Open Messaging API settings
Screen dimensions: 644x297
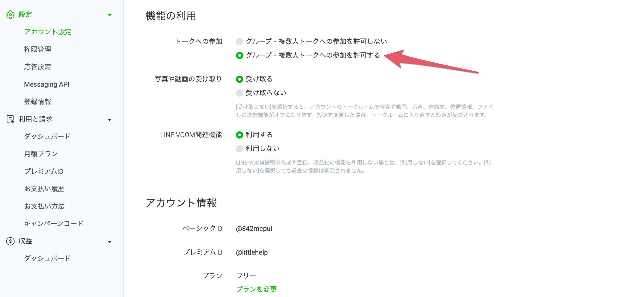pos(47,84)
